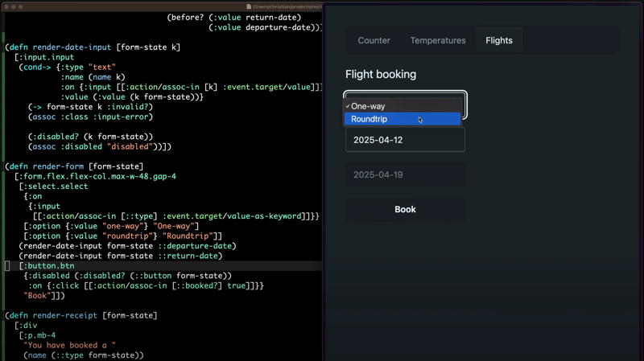This screenshot has width=644, height=361.
Task: Choose the Roundtrip option in the dropdown
Action: click(402, 119)
